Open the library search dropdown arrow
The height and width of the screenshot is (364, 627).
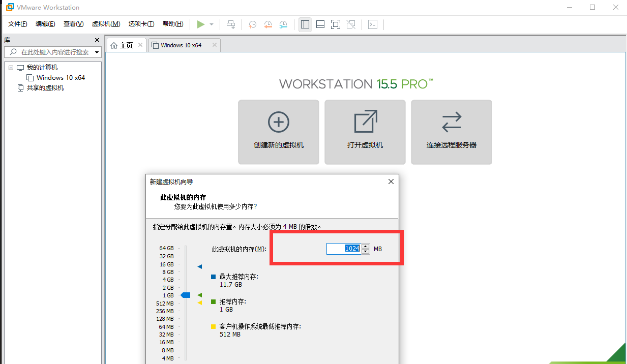point(97,52)
